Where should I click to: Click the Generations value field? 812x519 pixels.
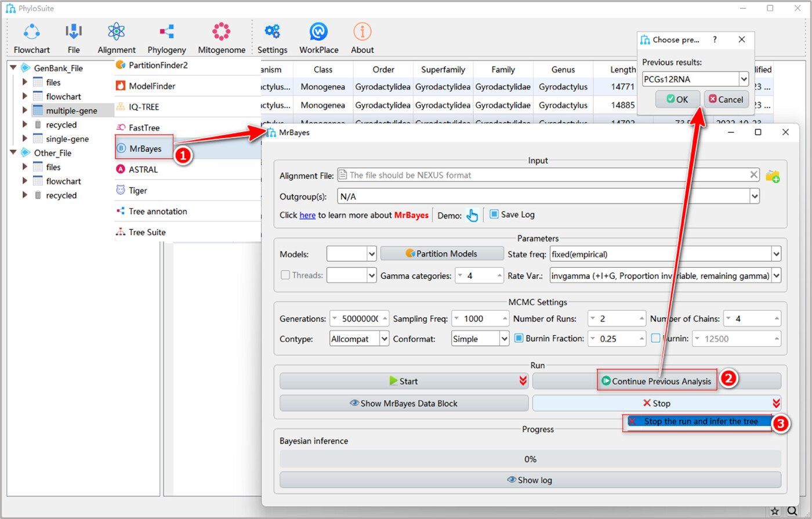point(359,318)
